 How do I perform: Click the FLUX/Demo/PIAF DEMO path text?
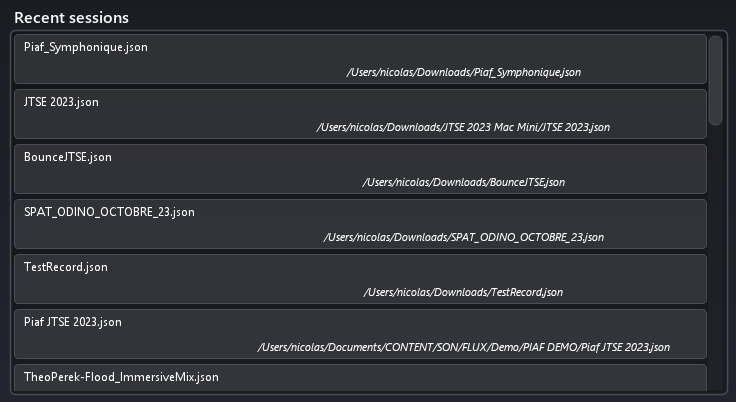(x=463, y=347)
